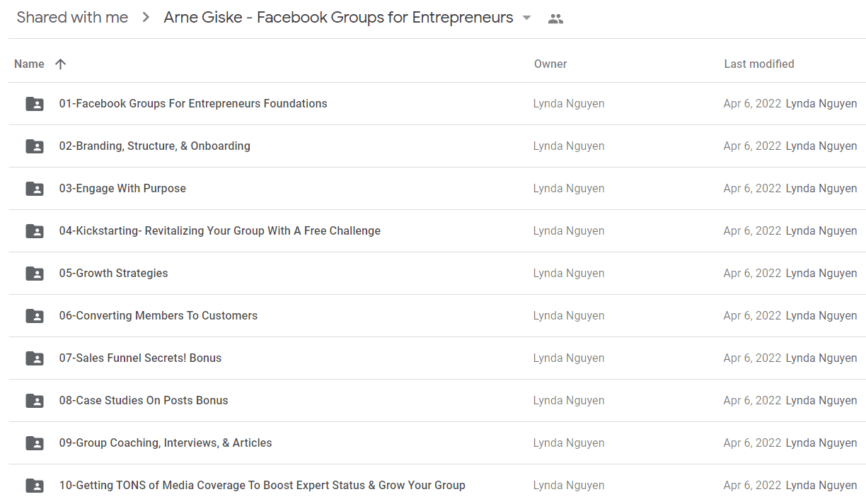
Task: Click the Last modified column header
Action: pos(759,64)
